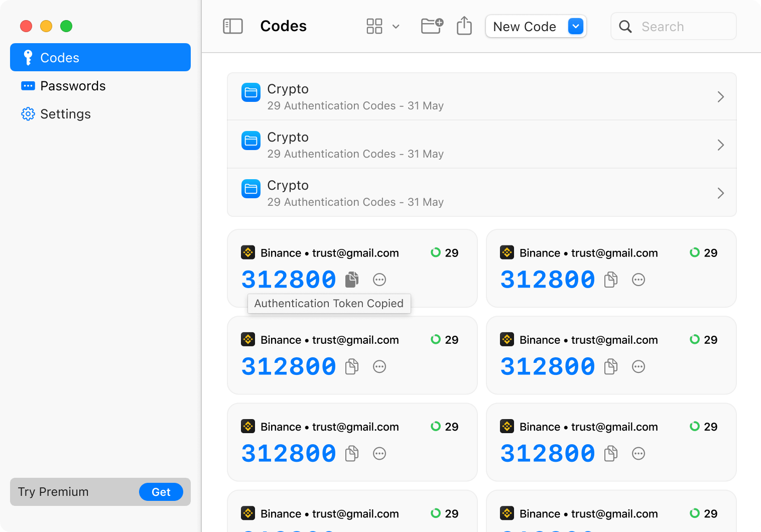Select Codes in the sidebar
This screenshot has width=761, height=532.
[100, 57]
